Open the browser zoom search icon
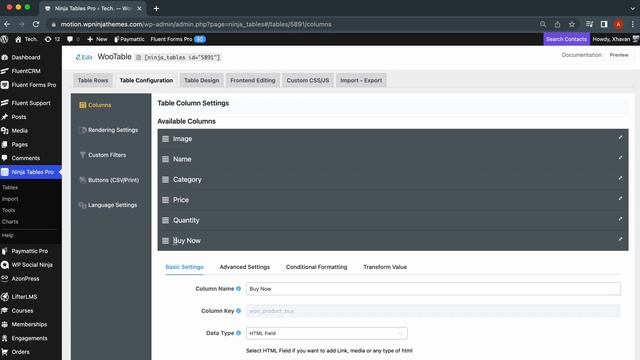640x360 pixels. click(543, 24)
